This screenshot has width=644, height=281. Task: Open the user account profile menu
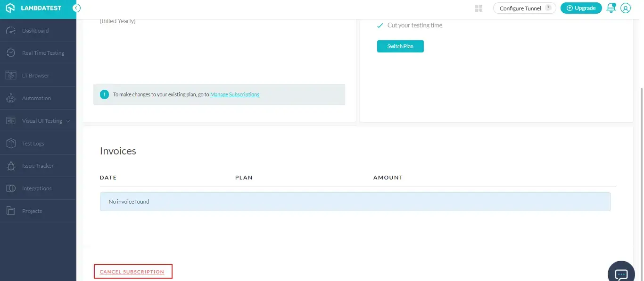626,8
